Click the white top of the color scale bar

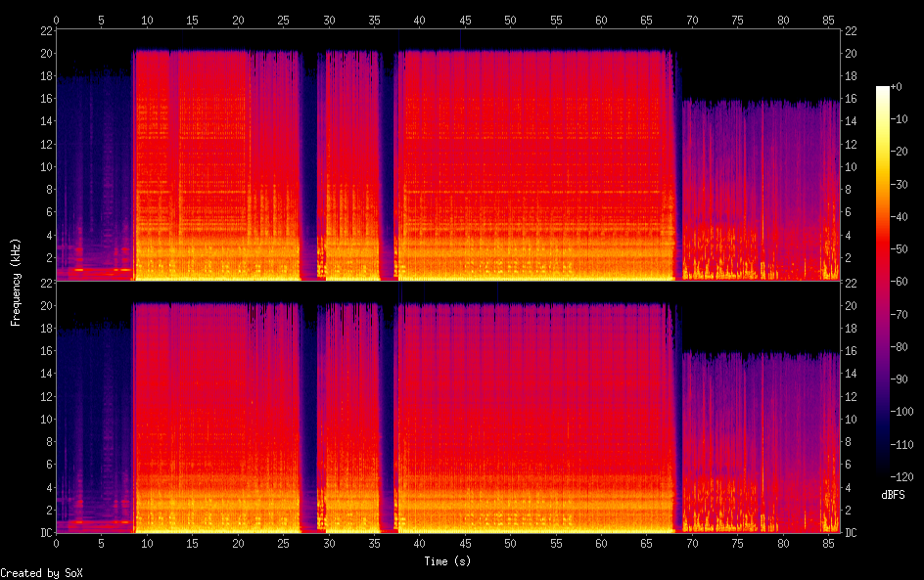[x=883, y=90]
